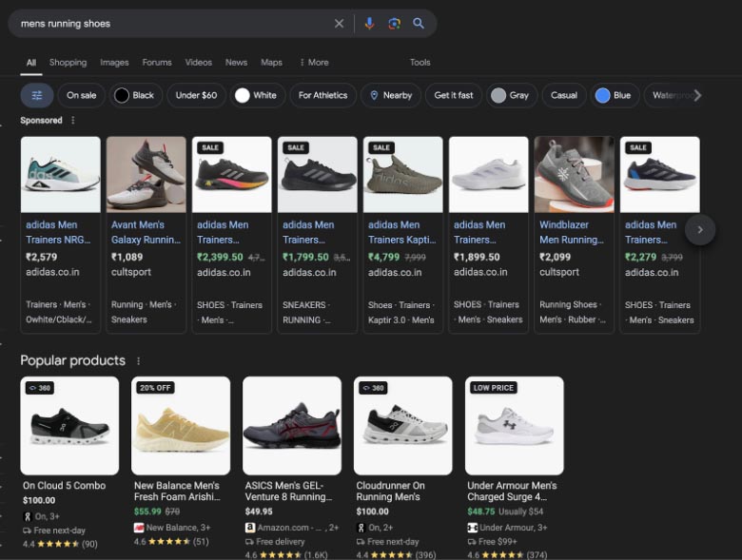Viewport: 742px width, 560px height.
Task: Open the filter sliders button
Action: tap(37, 95)
